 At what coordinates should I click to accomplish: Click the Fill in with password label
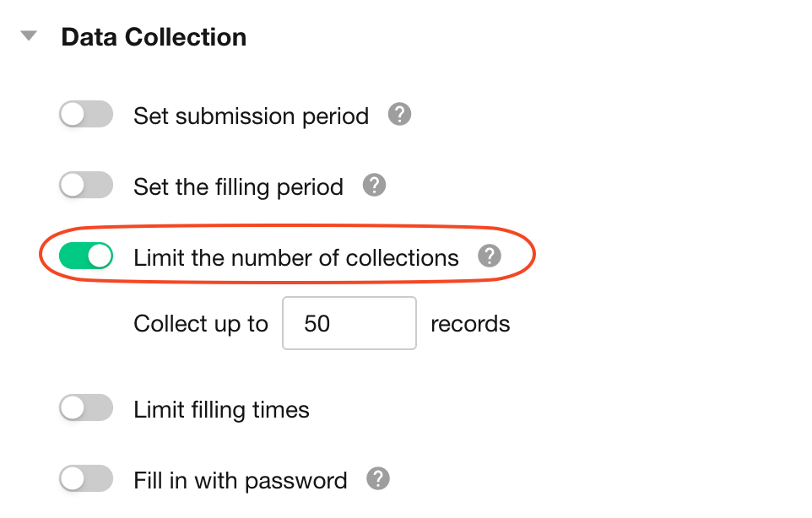tap(240, 481)
